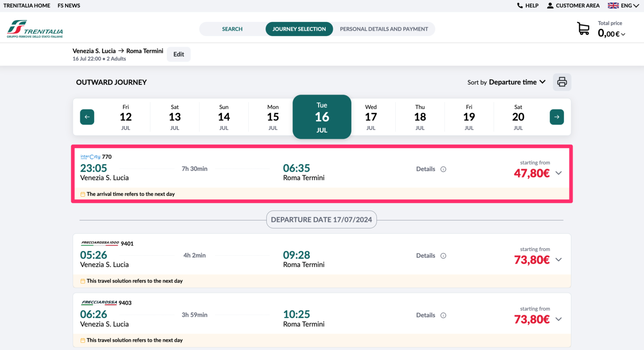This screenshot has width=644, height=350.
Task: Click the 10:25 arrival time
Action: [296, 314]
